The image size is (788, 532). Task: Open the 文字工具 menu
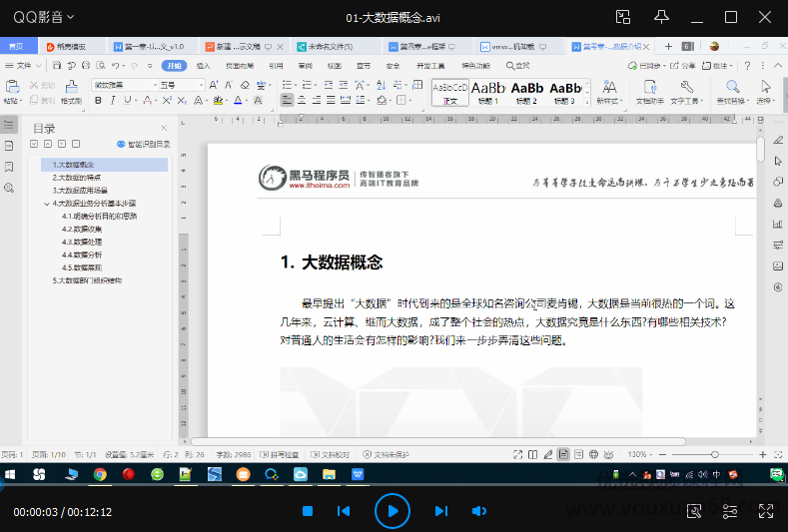pyautogui.click(x=686, y=92)
